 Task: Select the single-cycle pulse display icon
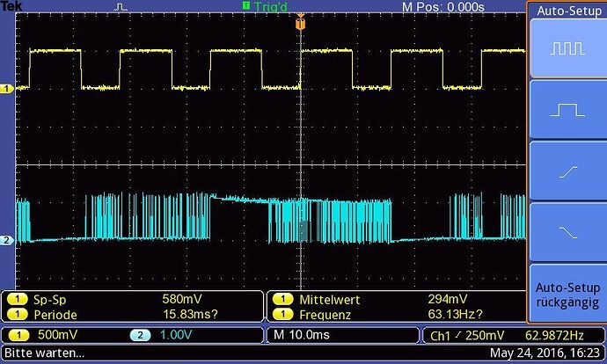point(566,110)
